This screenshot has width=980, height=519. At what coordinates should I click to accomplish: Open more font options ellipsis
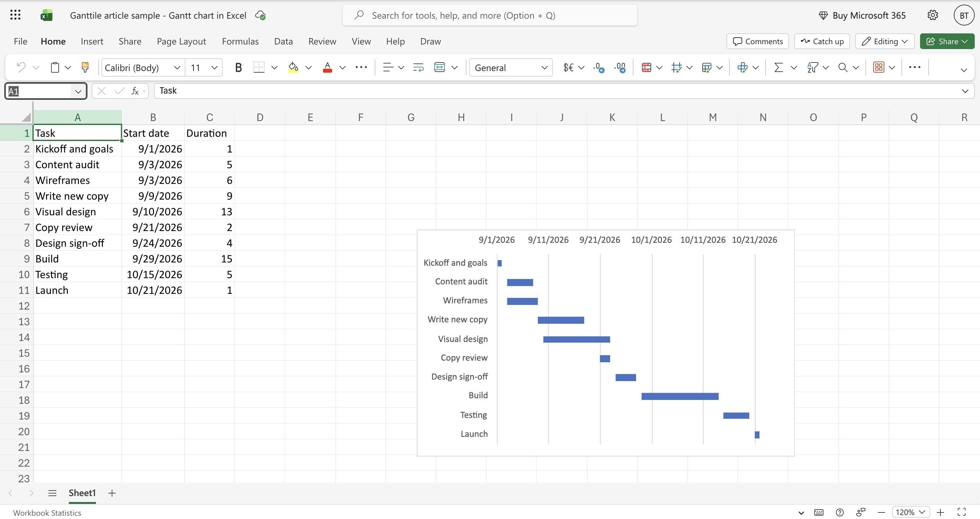coord(361,67)
